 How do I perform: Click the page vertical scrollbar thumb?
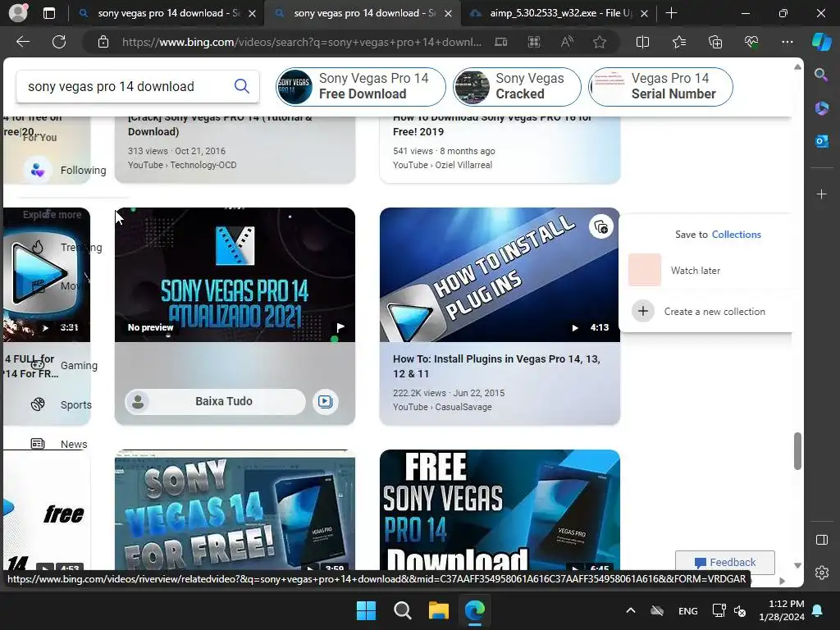[797, 451]
